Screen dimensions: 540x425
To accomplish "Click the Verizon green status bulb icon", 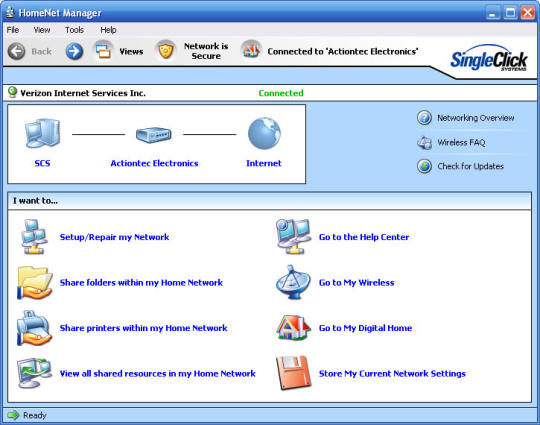I will (12, 92).
